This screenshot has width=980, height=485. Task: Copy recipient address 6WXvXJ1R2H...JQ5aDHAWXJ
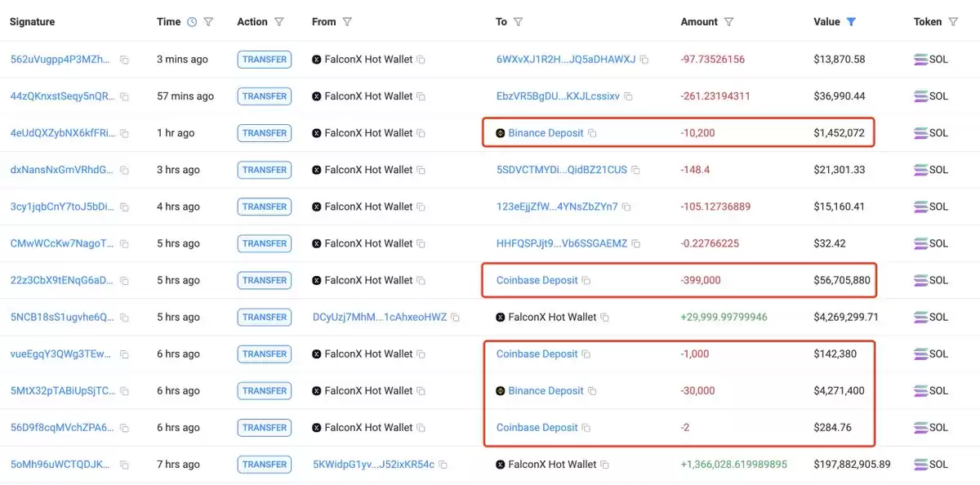coord(644,60)
